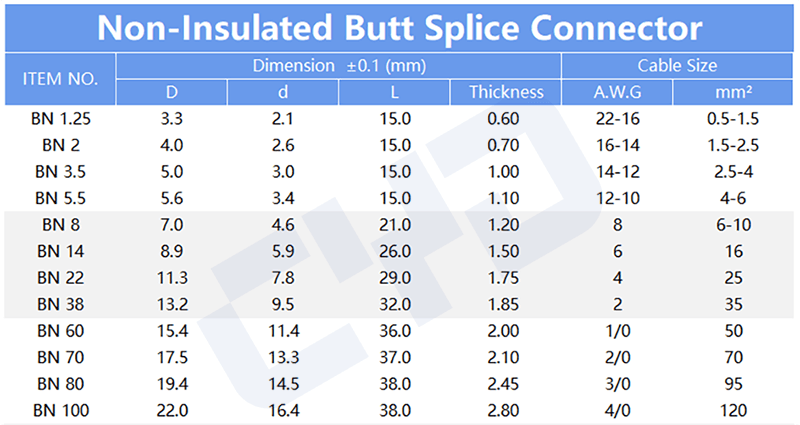Click the Cable Size header
This screenshot has width=800, height=425.
678,67
